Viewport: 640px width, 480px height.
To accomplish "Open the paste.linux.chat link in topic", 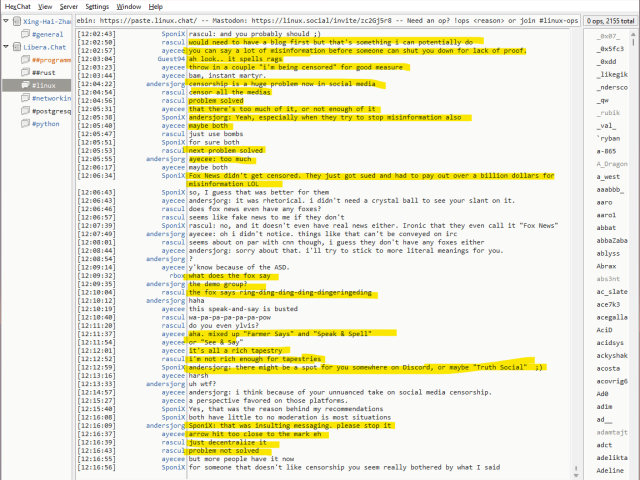I will click(148, 20).
